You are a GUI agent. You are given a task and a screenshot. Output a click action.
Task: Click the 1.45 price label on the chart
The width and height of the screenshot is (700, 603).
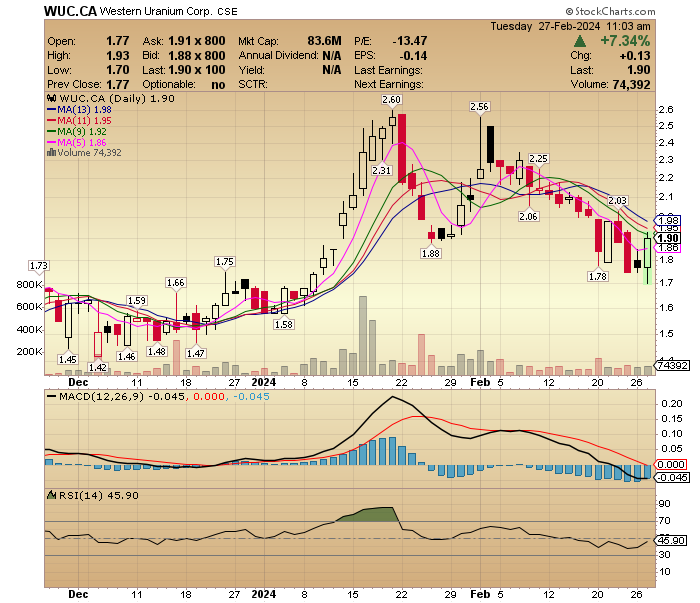tap(68, 359)
